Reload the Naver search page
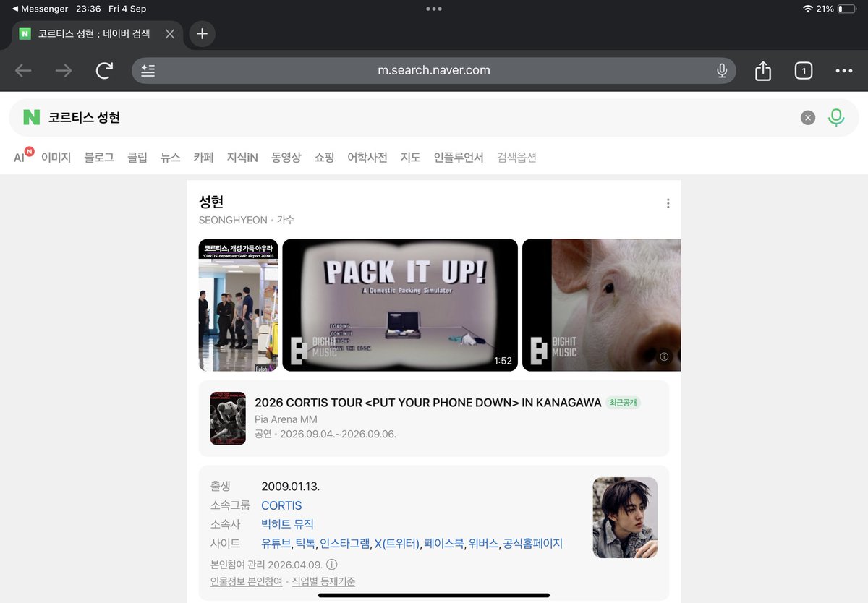This screenshot has height=603, width=868. click(x=104, y=70)
